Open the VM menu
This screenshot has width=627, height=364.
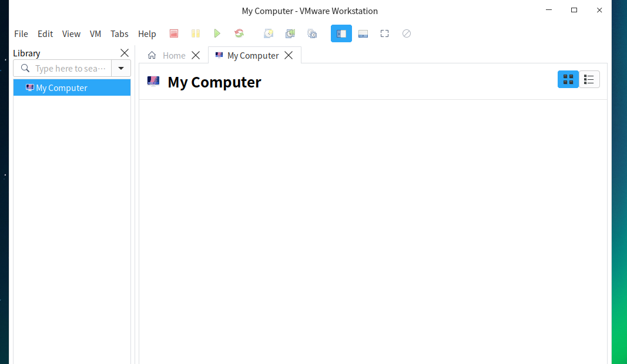95,34
